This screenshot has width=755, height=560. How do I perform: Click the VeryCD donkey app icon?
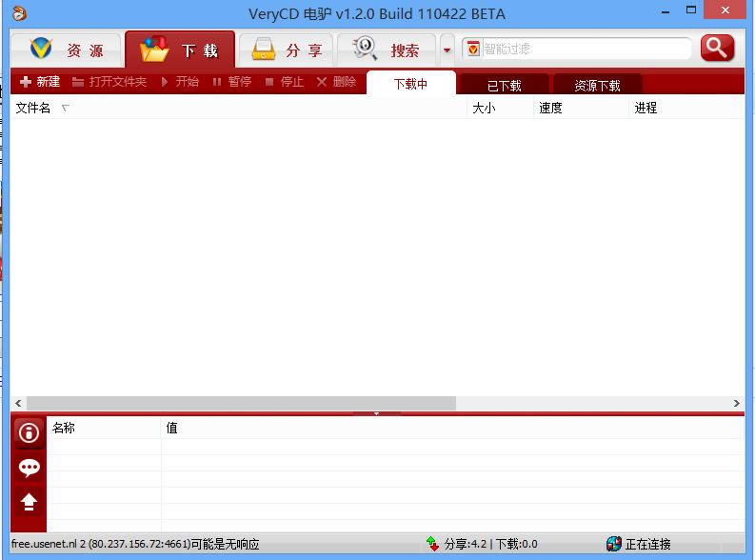coord(19,13)
